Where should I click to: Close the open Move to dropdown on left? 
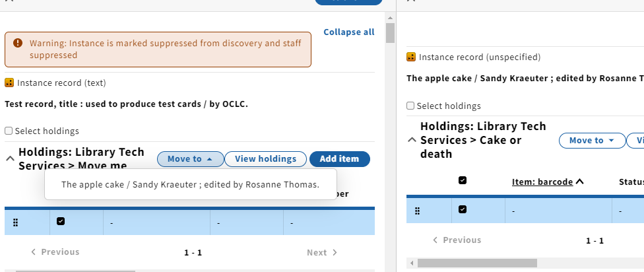191,159
